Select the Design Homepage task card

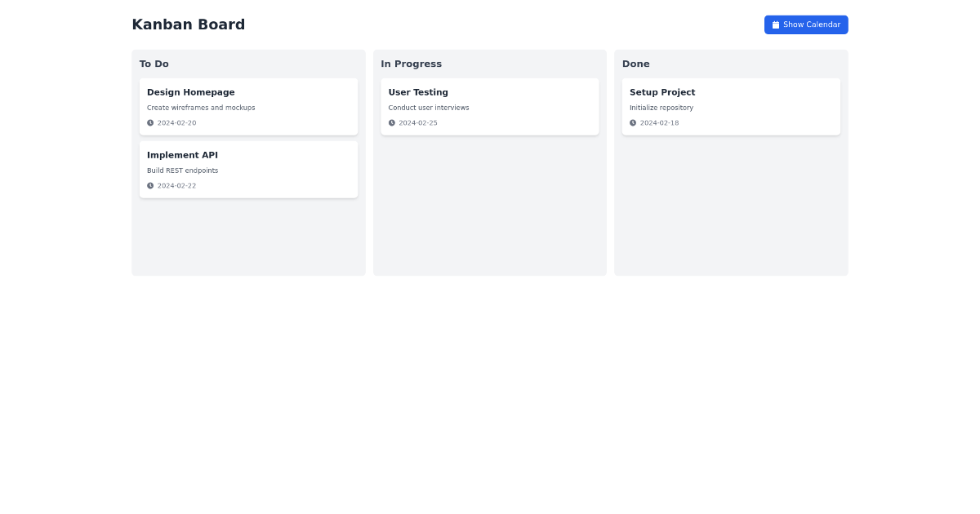[x=248, y=106]
